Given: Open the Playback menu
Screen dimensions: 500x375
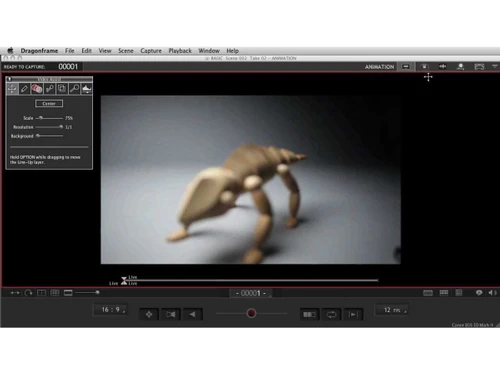Looking at the screenshot, I should (x=180, y=51).
